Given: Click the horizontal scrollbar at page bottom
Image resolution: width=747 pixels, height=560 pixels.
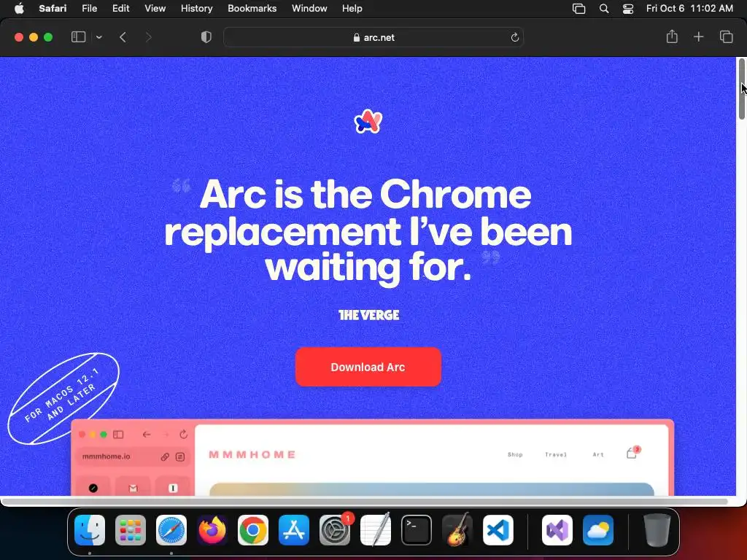Looking at the screenshot, I should pyautogui.click(x=365, y=502).
